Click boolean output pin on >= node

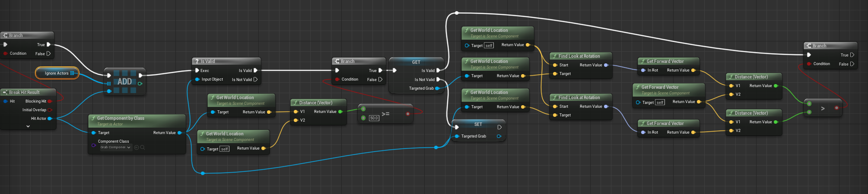(408, 114)
